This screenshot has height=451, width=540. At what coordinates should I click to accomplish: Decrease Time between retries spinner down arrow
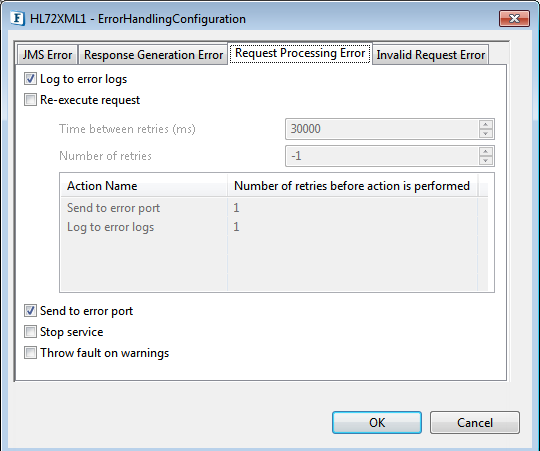(486, 134)
